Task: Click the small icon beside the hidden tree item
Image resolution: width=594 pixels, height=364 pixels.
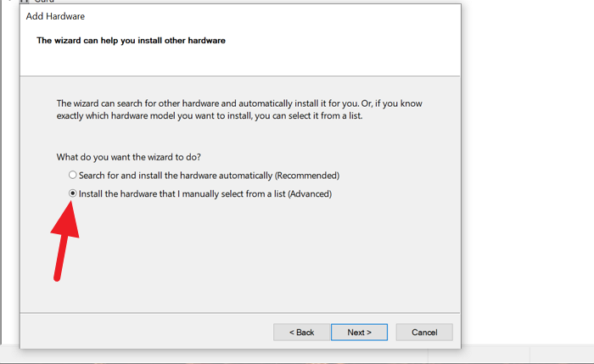Action: coord(24,2)
